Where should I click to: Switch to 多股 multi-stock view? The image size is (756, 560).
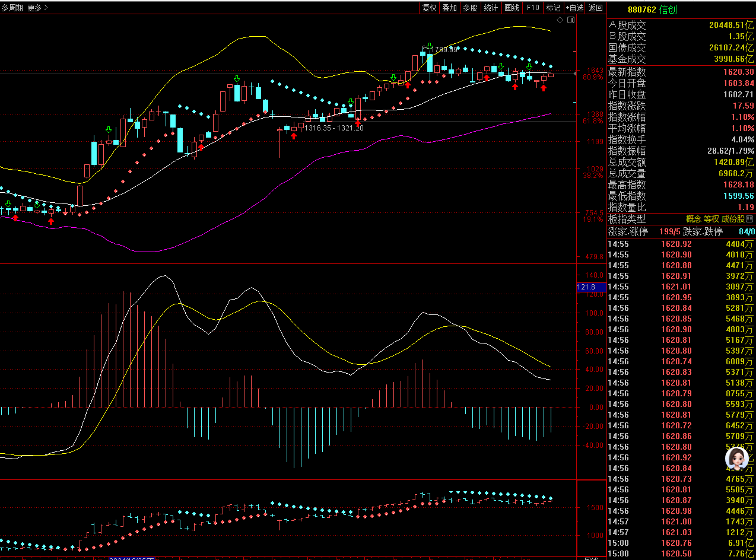click(x=470, y=8)
